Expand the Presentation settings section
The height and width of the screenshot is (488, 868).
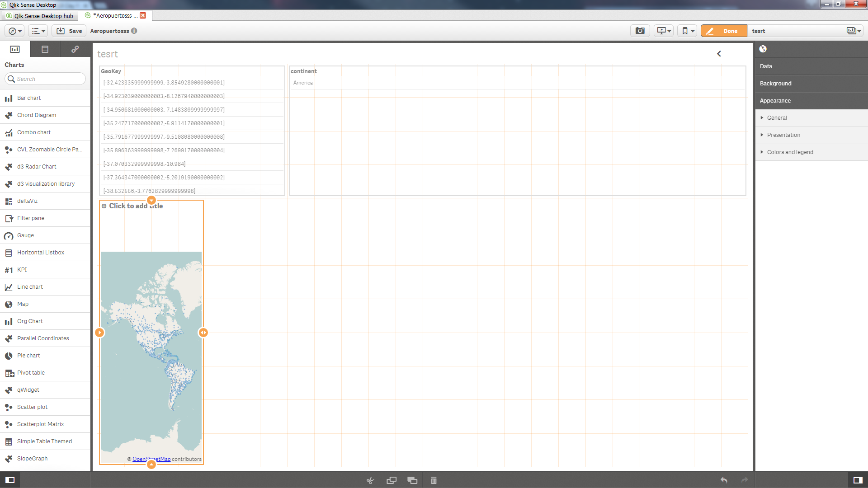(x=783, y=134)
